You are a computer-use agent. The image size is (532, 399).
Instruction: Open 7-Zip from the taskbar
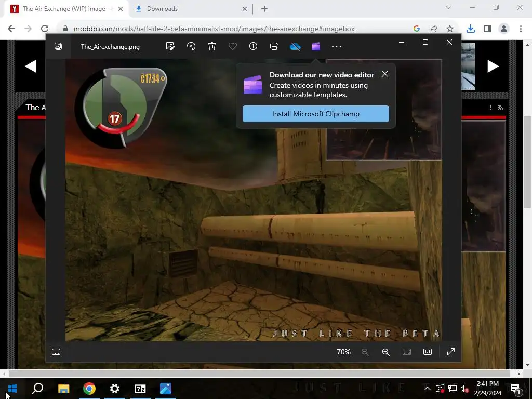140,389
